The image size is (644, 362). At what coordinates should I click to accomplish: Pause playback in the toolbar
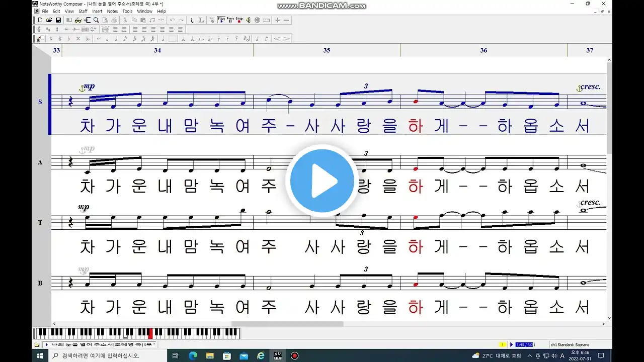click(x=230, y=20)
